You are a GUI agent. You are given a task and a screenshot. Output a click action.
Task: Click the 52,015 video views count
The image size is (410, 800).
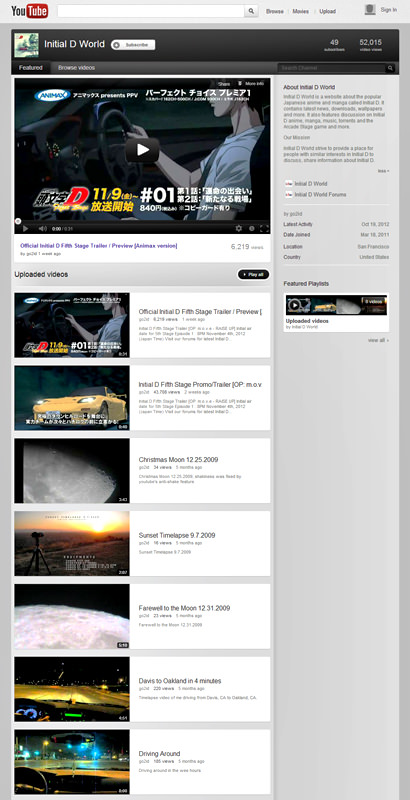click(371, 43)
